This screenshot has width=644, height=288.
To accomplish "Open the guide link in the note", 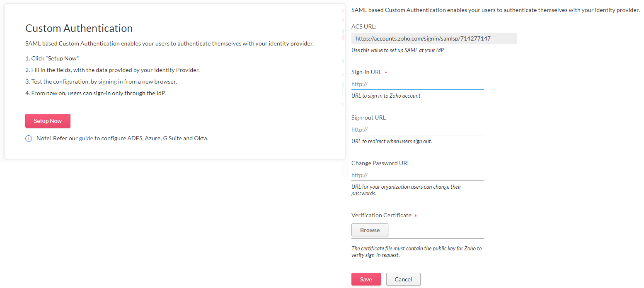I will (x=86, y=138).
